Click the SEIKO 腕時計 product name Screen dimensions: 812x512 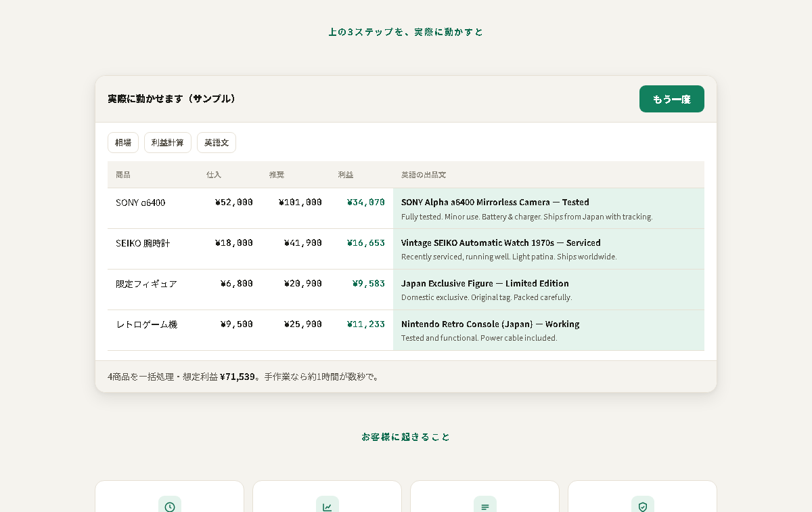click(x=143, y=243)
